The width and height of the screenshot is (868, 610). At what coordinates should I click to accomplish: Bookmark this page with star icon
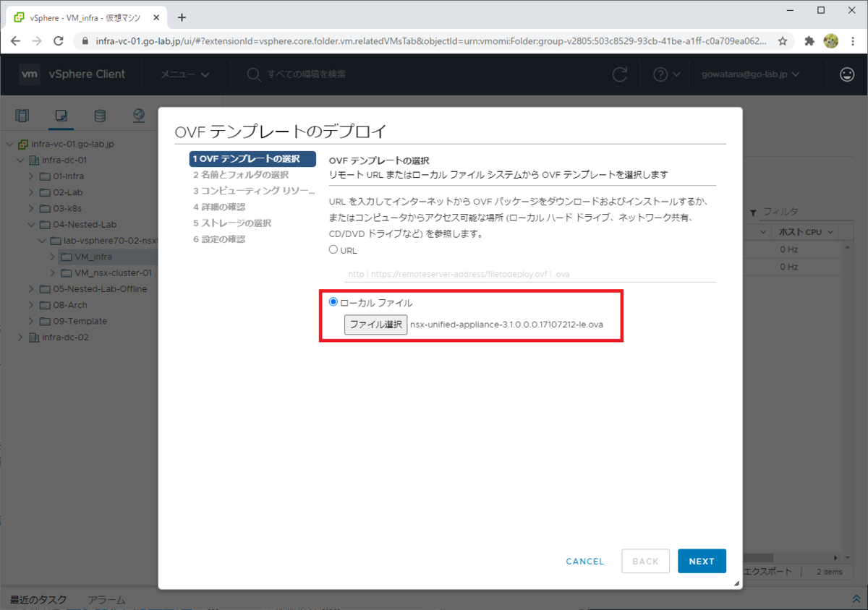coord(783,41)
